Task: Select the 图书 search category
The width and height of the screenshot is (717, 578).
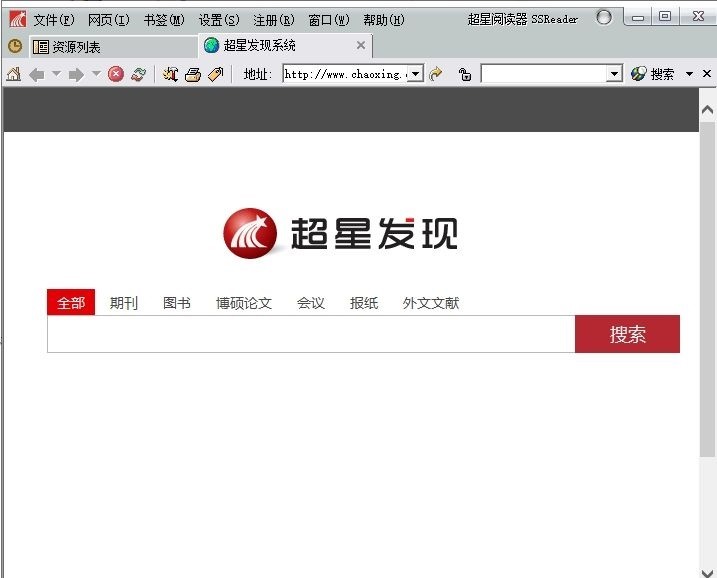Action: [177, 303]
